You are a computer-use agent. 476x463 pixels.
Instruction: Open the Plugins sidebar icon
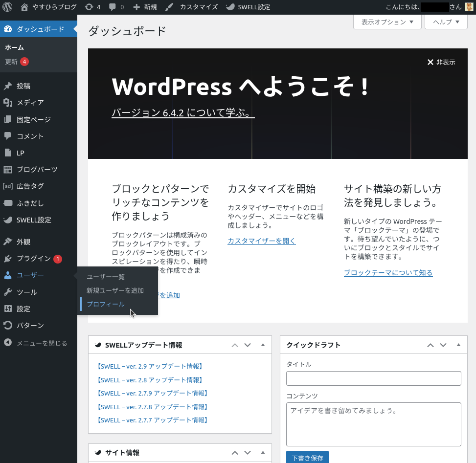[x=8, y=259]
